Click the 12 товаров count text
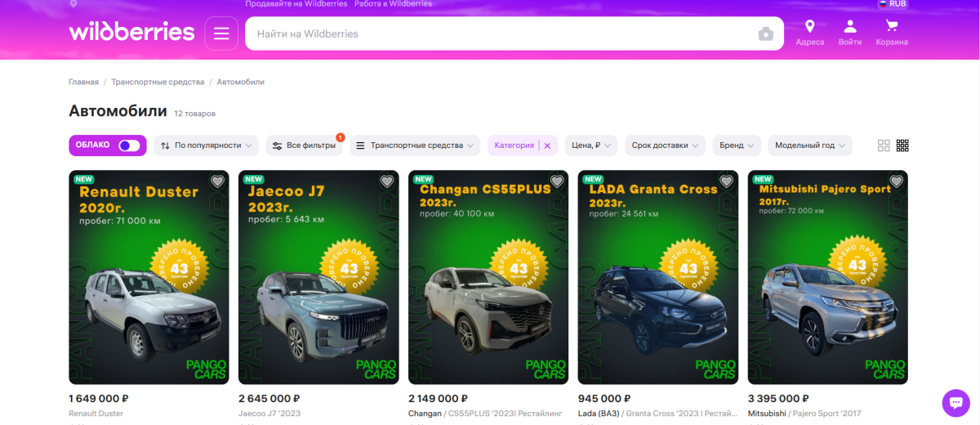980x425 pixels. (x=195, y=114)
